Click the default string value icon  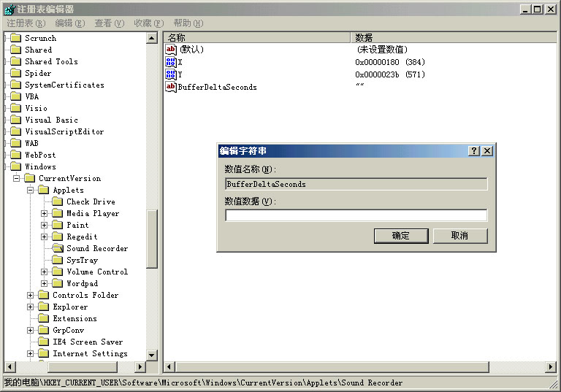[x=171, y=50]
